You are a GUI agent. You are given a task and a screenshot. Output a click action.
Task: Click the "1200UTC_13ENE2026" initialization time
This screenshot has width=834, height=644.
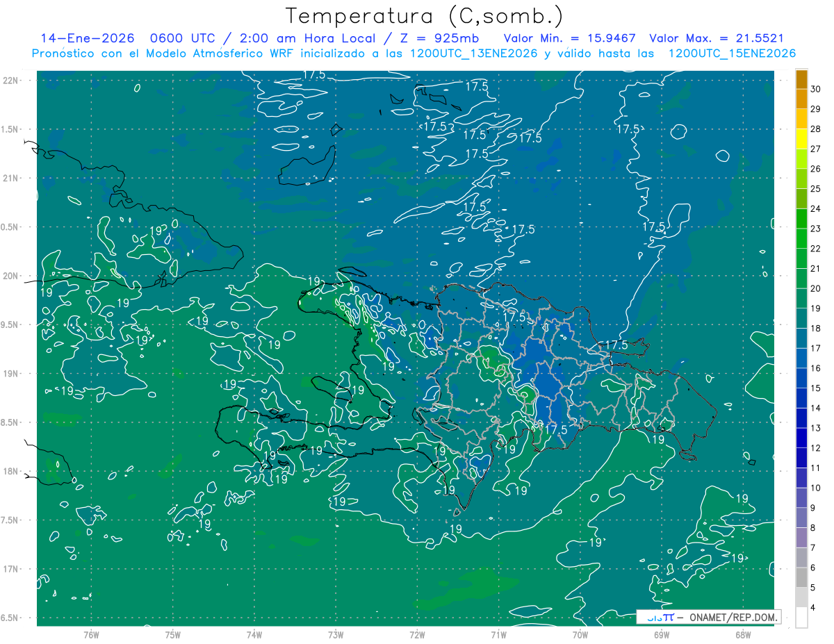coord(473,53)
